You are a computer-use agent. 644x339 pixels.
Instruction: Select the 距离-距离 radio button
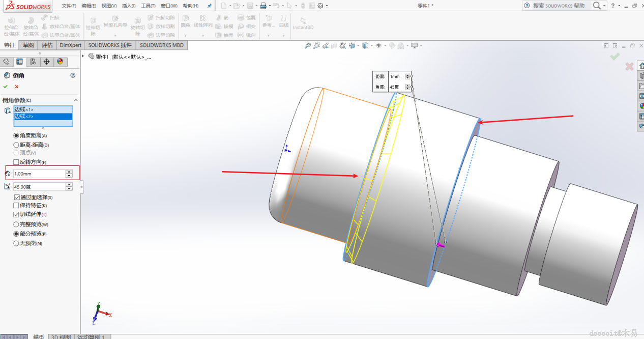point(16,145)
